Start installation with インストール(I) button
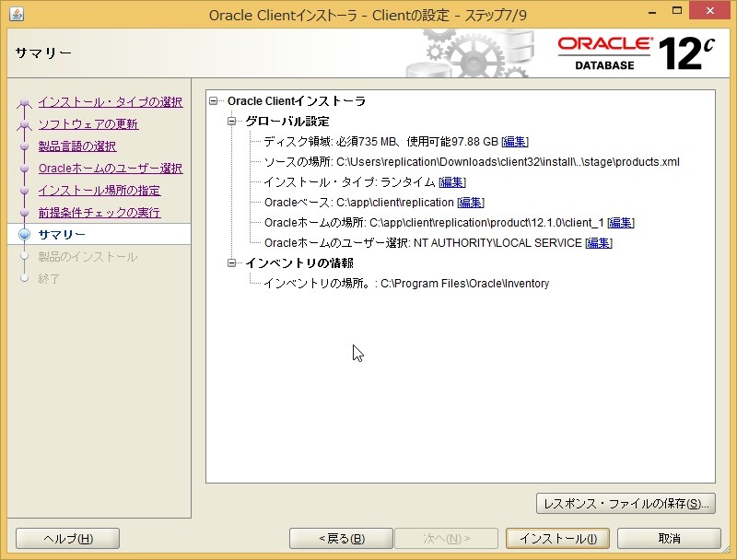Image resolution: width=737 pixels, height=560 pixels. [x=557, y=539]
